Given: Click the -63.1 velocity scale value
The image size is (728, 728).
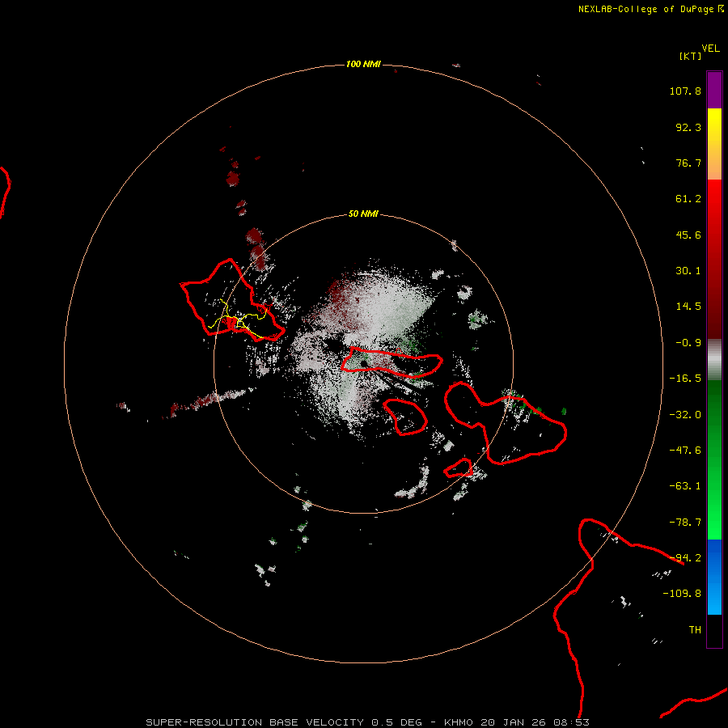Looking at the screenshot, I should coord(685,486).
